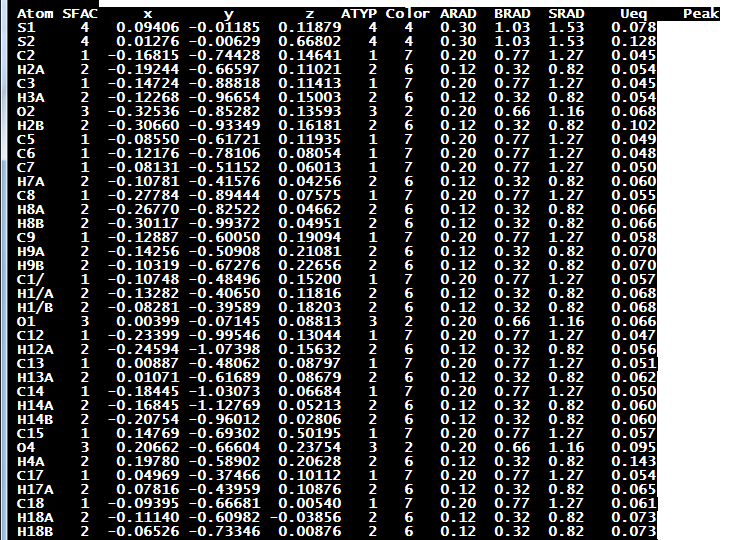Screen dimensions: 735x540
Task: Select atom O1 in the list
Action: click(x=26, y=322)
